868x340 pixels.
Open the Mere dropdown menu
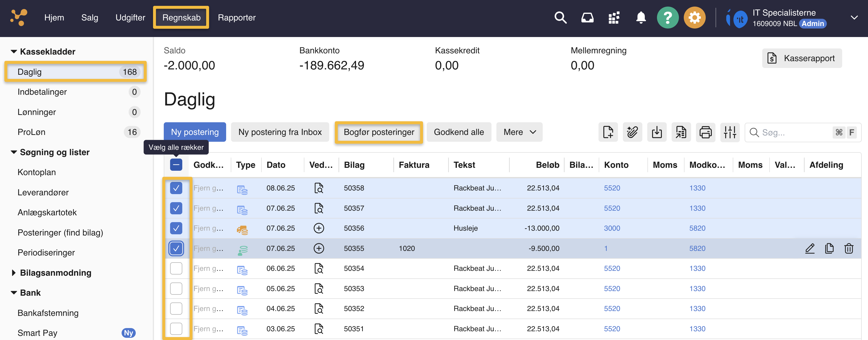(x=519, y=132)
